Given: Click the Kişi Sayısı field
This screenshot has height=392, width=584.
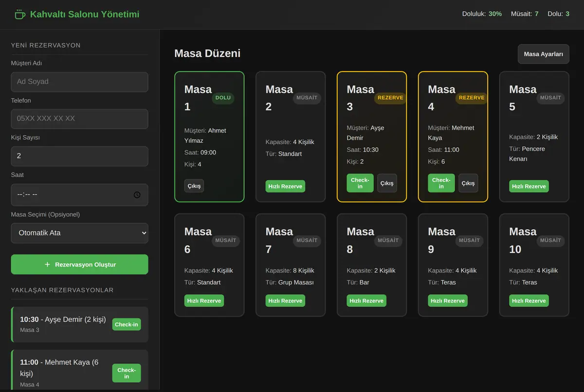Looking at the screenshot, I should coord(80,156).
